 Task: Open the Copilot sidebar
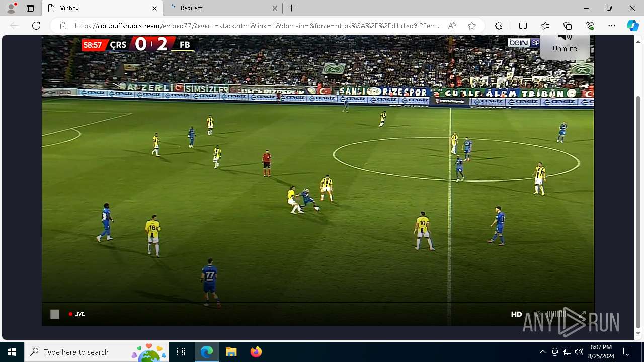coord(632,26)
